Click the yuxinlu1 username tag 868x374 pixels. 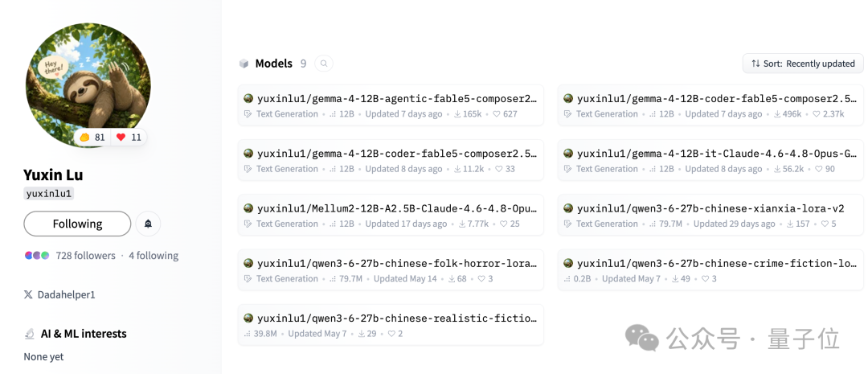pyautogui.click(x=49, y=193)
